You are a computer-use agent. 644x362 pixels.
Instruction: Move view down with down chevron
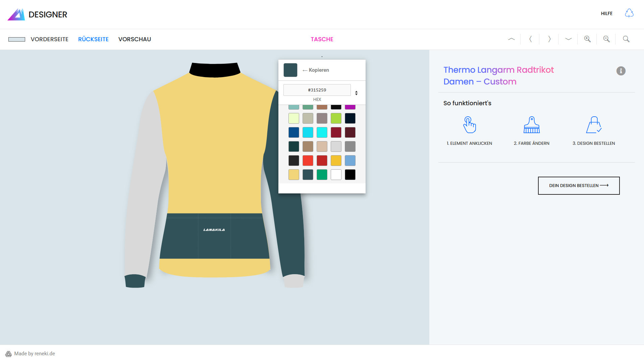[x=568, y=39]
